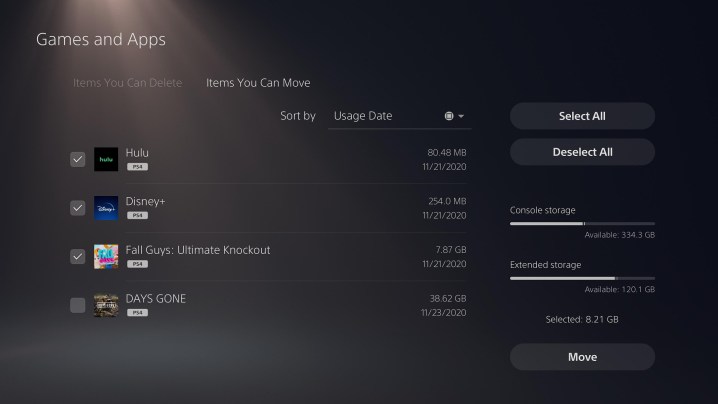The width and height of the screenshot is (718, 404).
Task: Expand sort options via the dropdown arrow
Action: point(462,116)
